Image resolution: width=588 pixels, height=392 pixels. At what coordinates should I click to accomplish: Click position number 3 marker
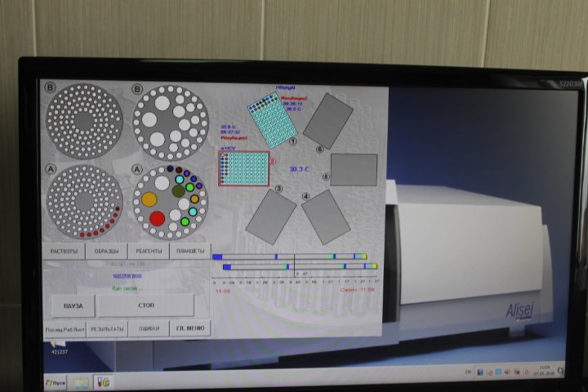coord(278,189)
